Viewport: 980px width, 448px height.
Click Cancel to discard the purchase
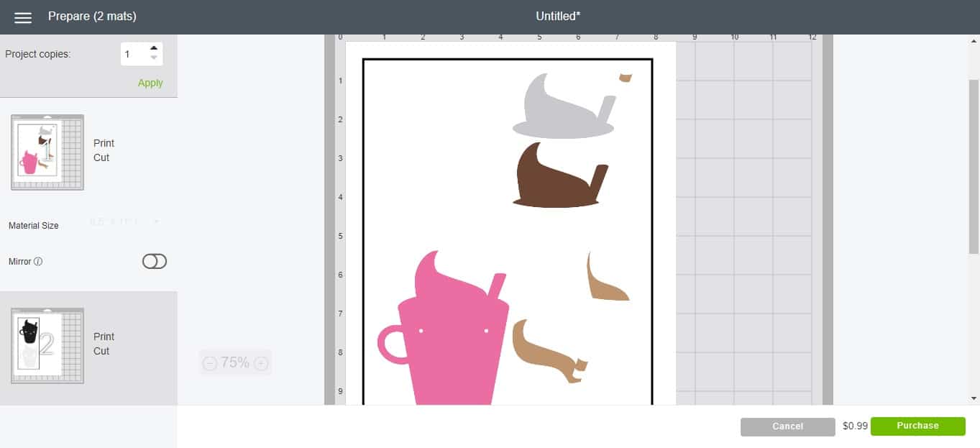(787, 426)
